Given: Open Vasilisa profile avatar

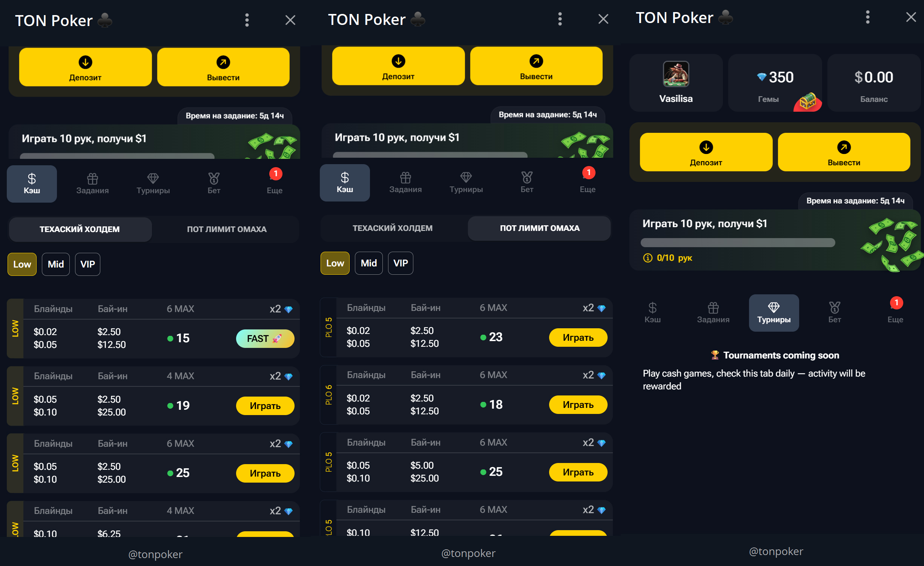Looking at the screenshot, I should tap(676, 74).
